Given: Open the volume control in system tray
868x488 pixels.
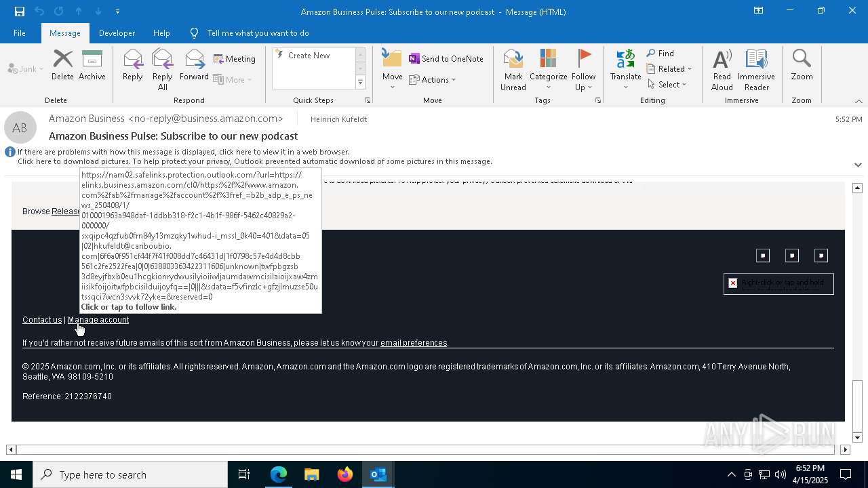Looking at the screenshot, I should click(x=781, y=474).
